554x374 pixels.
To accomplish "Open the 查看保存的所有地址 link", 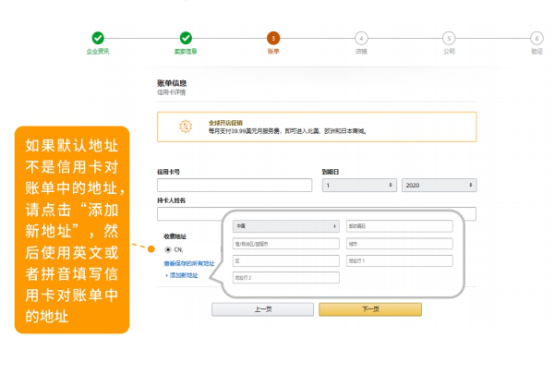I will point(189,263).
